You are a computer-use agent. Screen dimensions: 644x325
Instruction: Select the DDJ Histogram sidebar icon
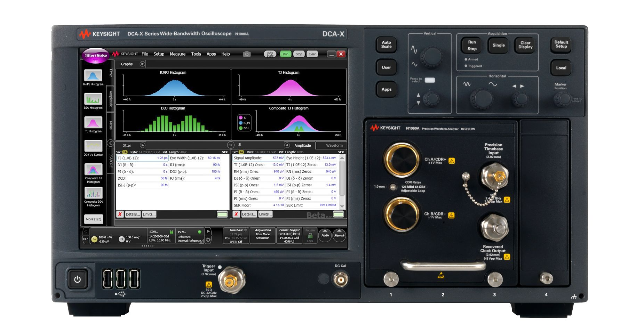coord(93,99)
